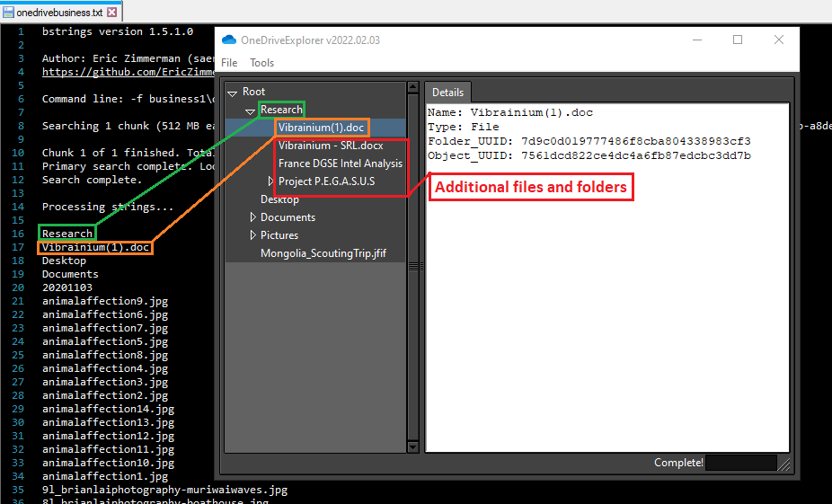Screen dimensions: 832x504
Task: Click animalaffection1.jpg line in editor
Action: [x=105, y=476]
